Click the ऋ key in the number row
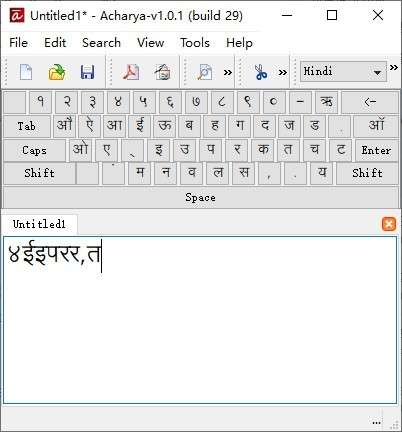 (326, 102)
